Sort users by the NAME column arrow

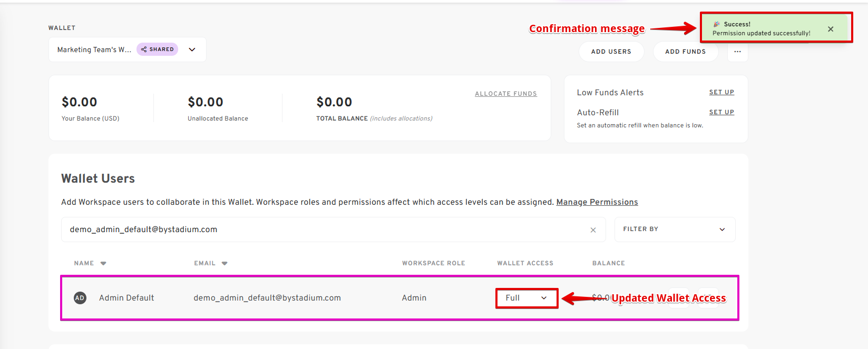[103, 263]
